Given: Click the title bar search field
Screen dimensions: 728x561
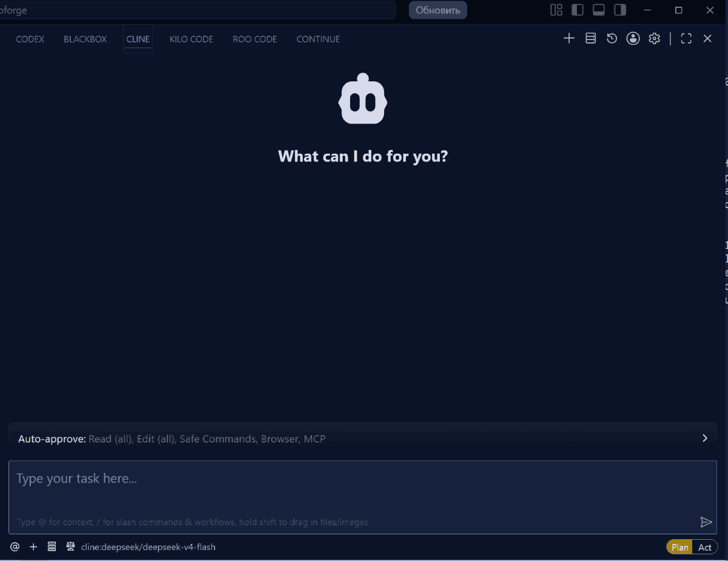Looking at the screenshot, I should (x=197, y=10).
